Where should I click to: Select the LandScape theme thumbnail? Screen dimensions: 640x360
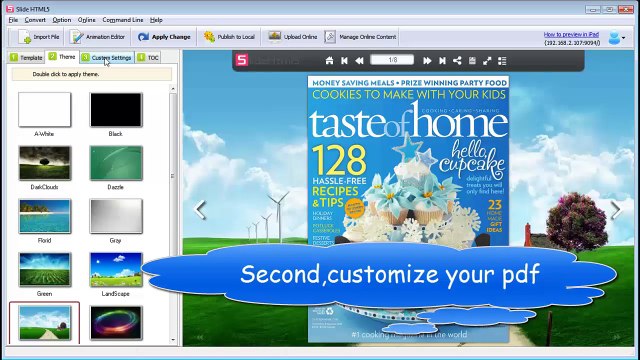click(116, 270)
